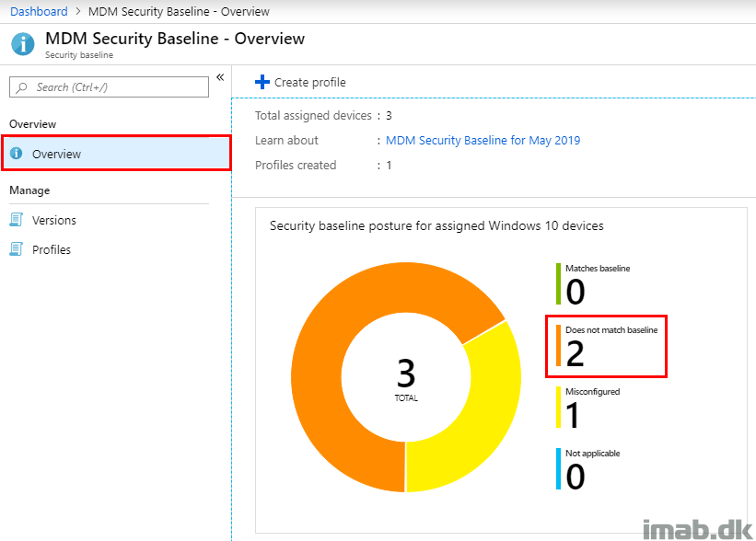Click the Profiles scroll icon
This screenshot has height=541, width=756.
tap(16, 249)
